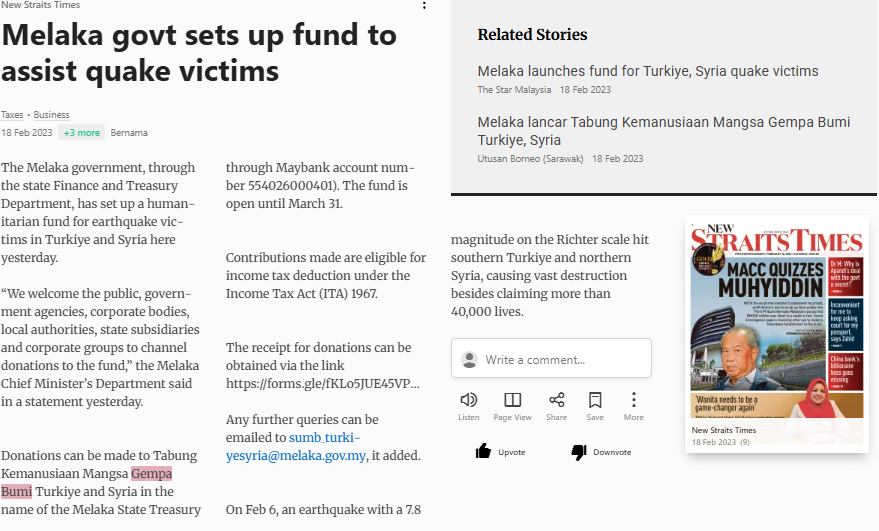Open the More options menu
This screenshot has height=531, width=879.
tap(633, 400)
